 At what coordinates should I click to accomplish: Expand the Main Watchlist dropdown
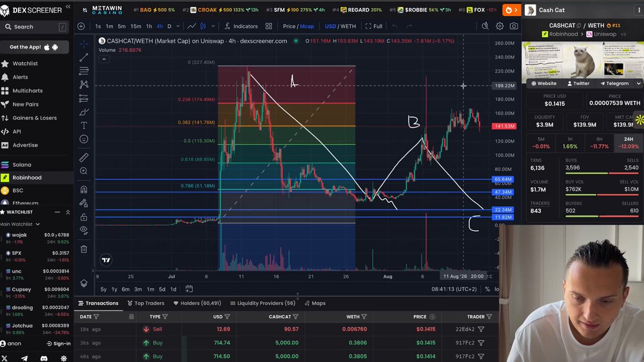click(36, 224)
